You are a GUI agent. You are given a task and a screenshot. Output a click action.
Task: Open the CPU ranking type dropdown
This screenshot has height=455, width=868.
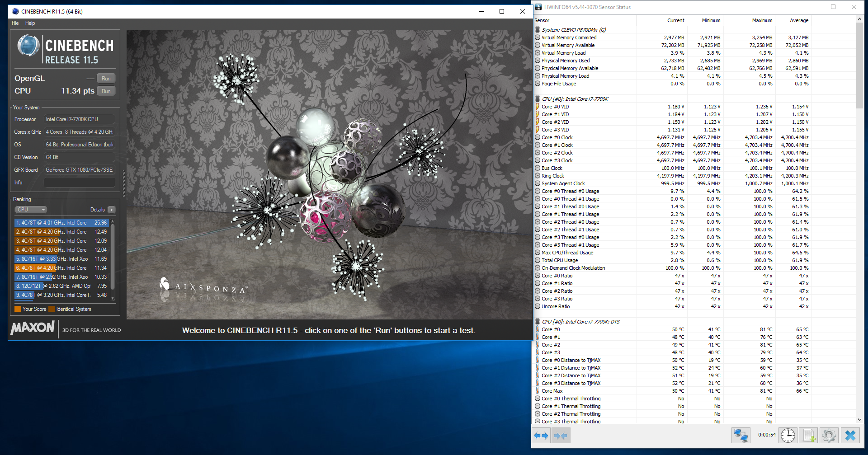[x=31, y=210]
